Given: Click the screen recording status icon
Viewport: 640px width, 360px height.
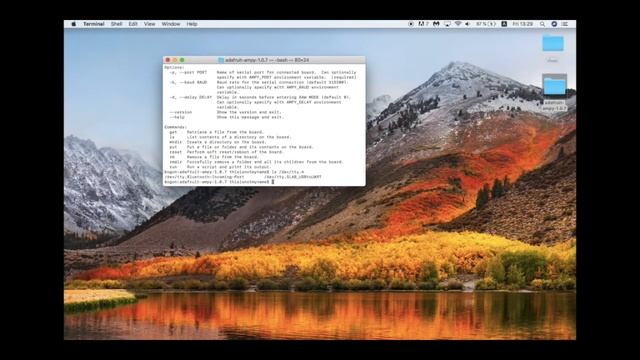Looking at the screenshot, I should (411, 24).
